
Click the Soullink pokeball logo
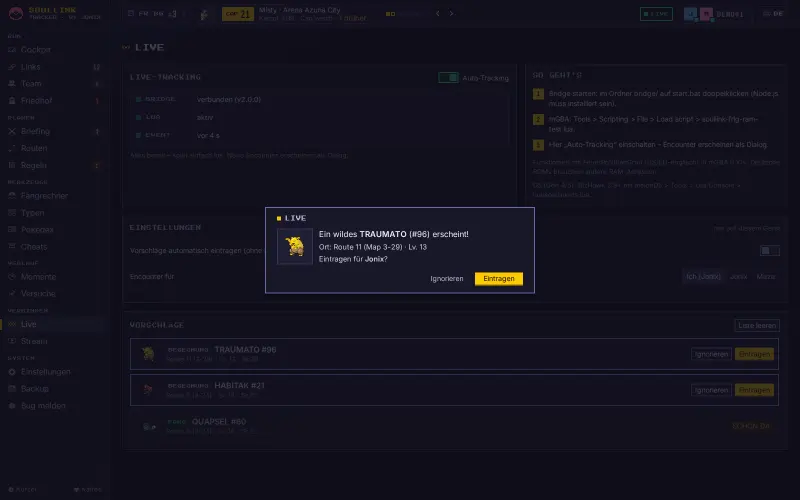tap(16, 13)
